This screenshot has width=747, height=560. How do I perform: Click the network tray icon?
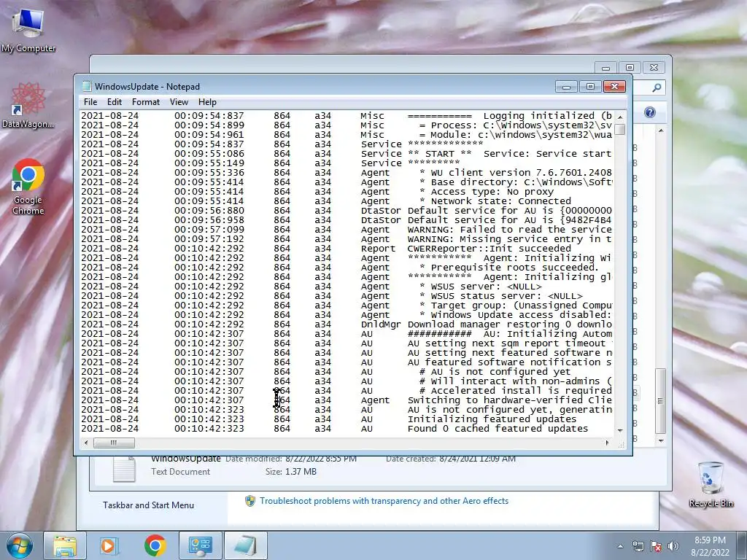click(638, 547)
